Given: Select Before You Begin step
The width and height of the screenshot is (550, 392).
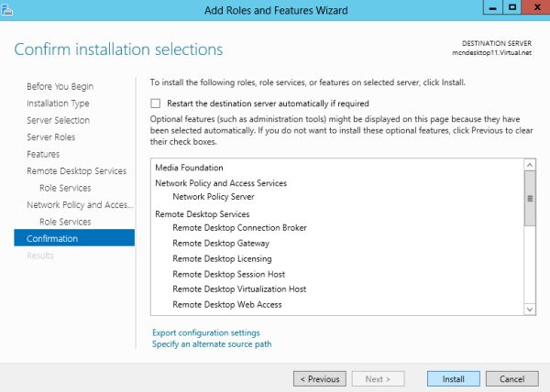Looking at the screenshot, I should (60, 87).
